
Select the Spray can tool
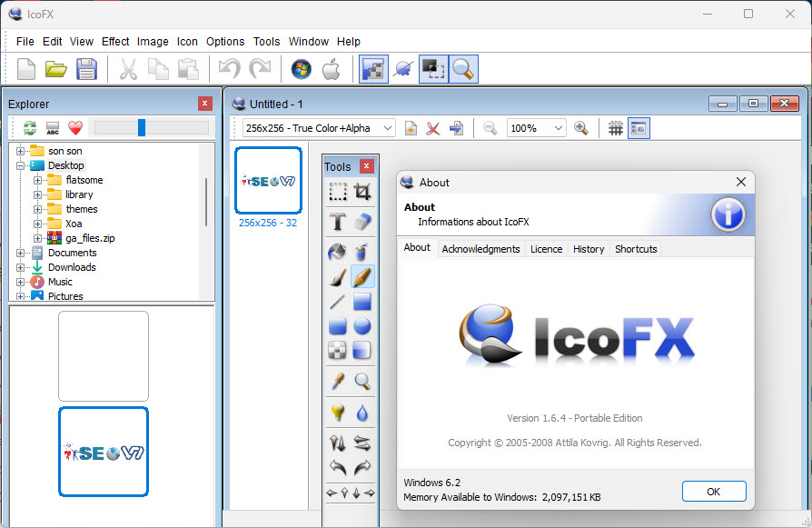point(362,252)
